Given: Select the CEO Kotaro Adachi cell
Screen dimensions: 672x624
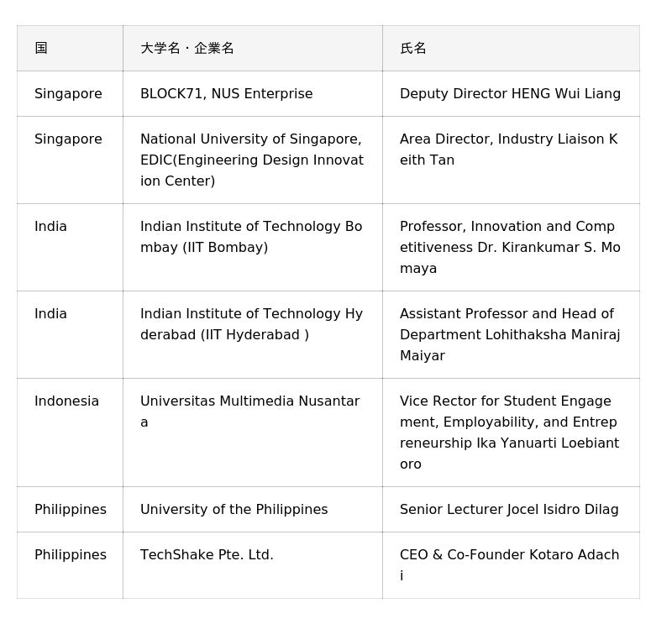Looking at the screenshot, I should click(x=509, y=565).
